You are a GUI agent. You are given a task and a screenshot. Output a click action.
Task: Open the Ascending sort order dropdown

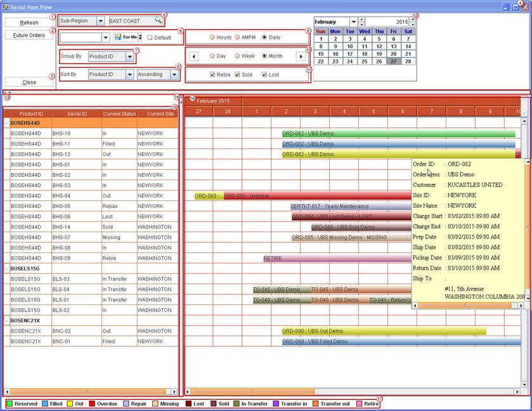click(174, 74)
